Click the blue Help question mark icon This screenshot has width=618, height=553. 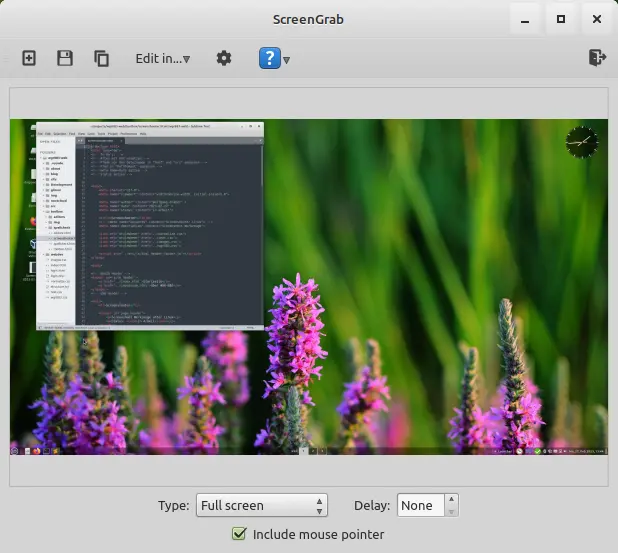click(269, 58)
